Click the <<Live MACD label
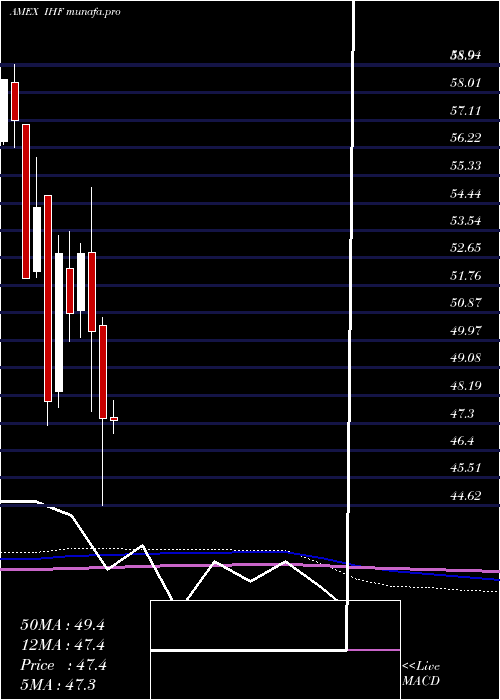Screen dimensions: 500x700 (421, 674)
